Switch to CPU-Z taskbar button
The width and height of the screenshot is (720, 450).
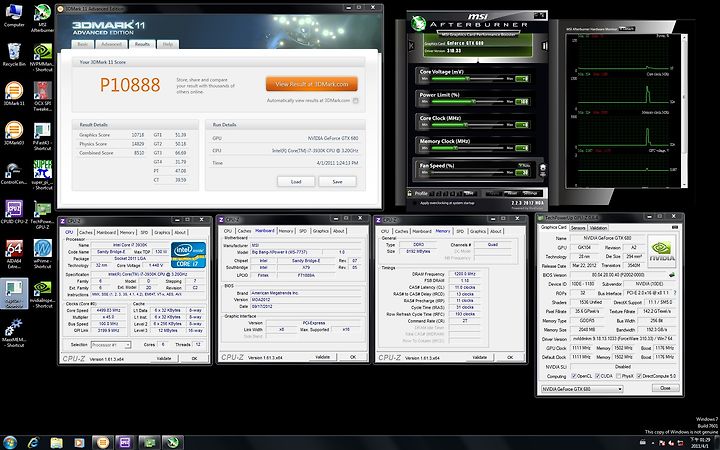click(125, 442)
